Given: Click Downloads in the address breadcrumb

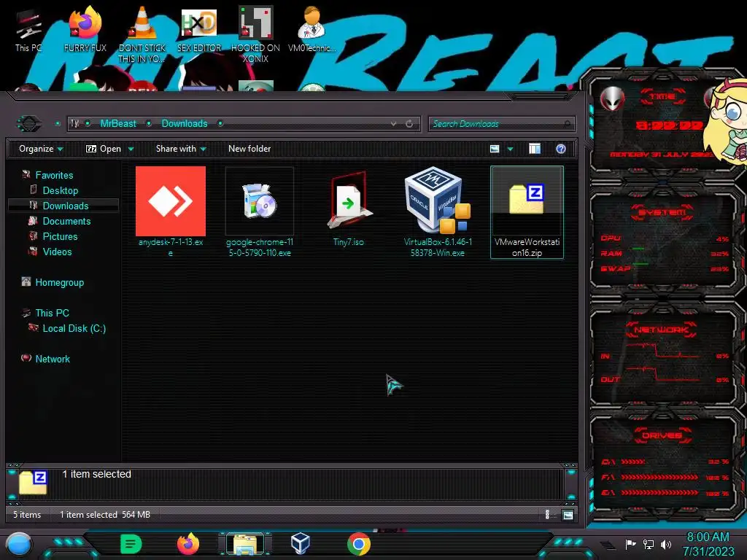Looking at the screenshot, I should (185, 124).
